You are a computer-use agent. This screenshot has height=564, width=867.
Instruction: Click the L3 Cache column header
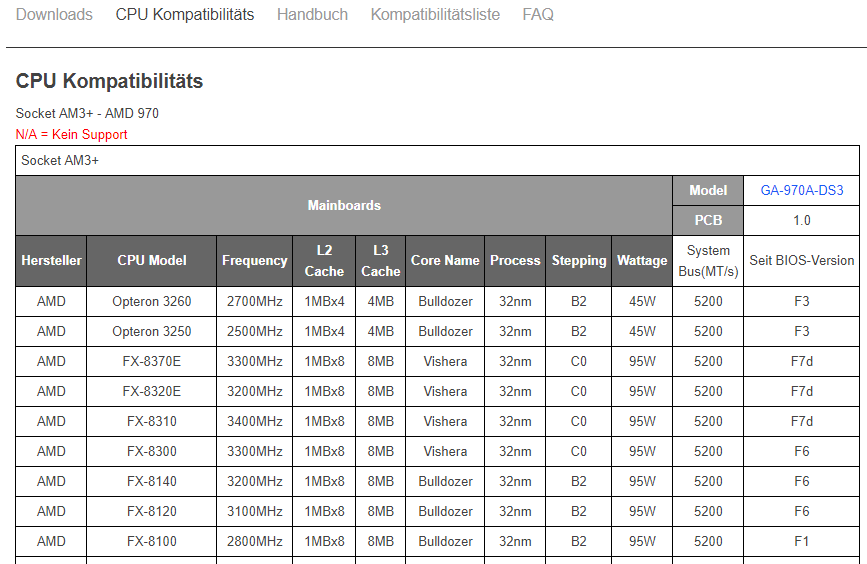click(380, 260)
